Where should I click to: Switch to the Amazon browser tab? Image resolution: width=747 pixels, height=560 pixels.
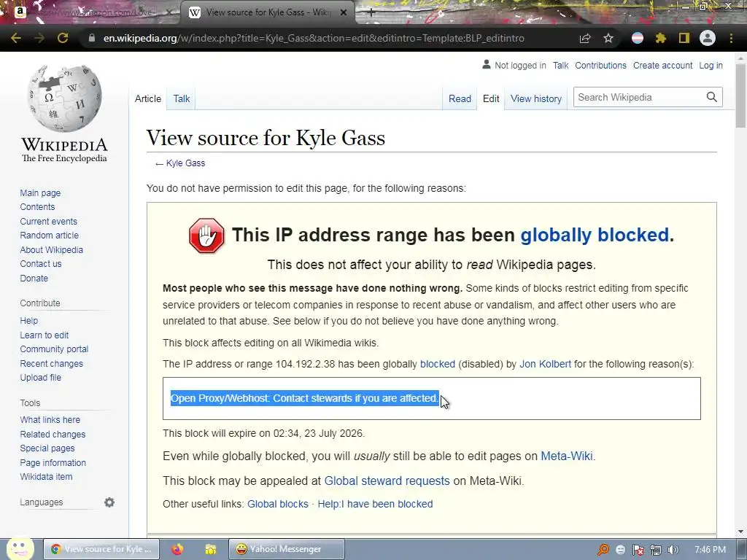90,13
